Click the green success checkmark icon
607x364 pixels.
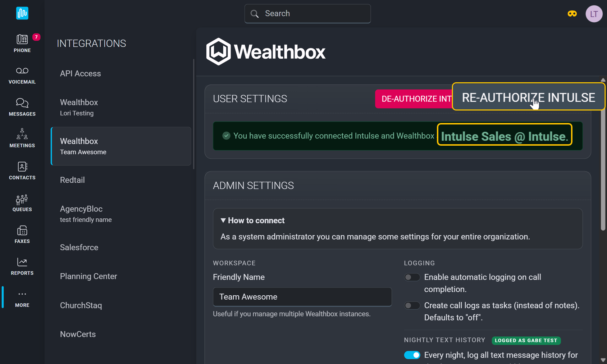coord(226,136)
